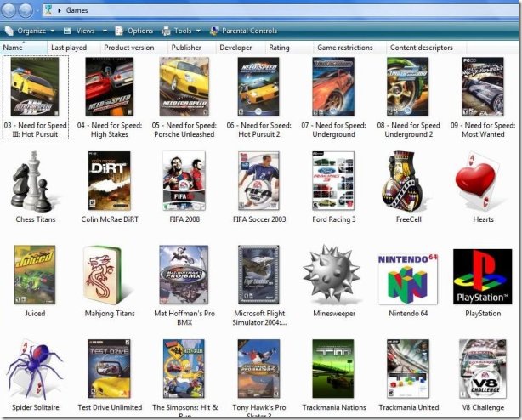522x420 pixels.
Task: Click the FIFA 2008 game cover
Action: coord(184,181)
